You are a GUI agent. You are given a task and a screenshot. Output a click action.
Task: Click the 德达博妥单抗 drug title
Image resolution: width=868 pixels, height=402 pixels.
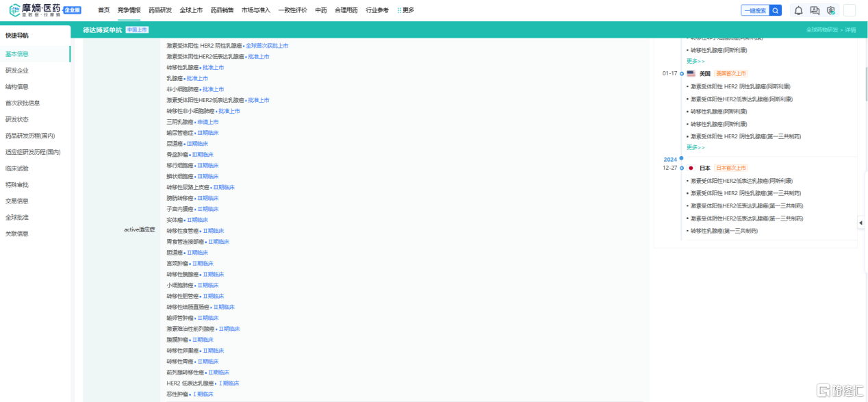pos(102,30)
